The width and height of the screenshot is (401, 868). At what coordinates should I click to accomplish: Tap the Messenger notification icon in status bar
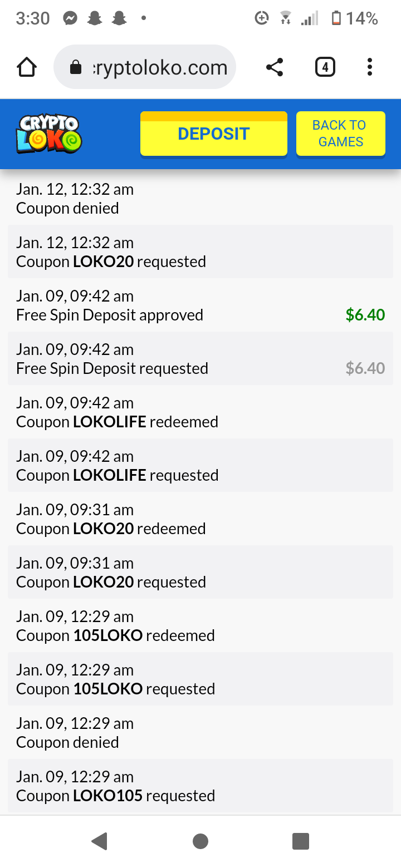coord(70,18)
